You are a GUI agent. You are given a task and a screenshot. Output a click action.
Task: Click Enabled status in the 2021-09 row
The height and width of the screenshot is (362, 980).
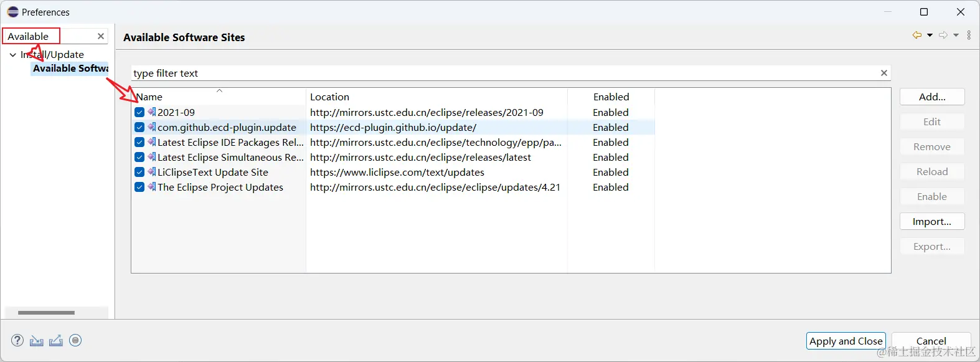pos(610,112)
